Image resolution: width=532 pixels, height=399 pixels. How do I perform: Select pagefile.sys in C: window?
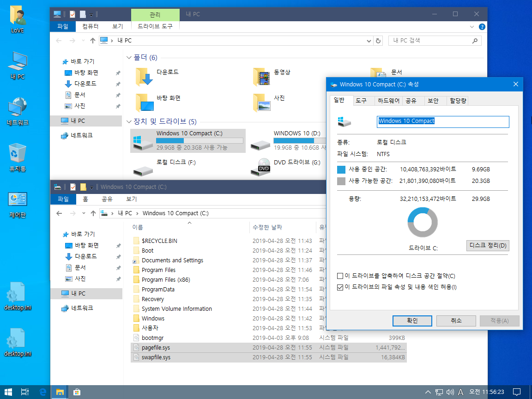268,348
